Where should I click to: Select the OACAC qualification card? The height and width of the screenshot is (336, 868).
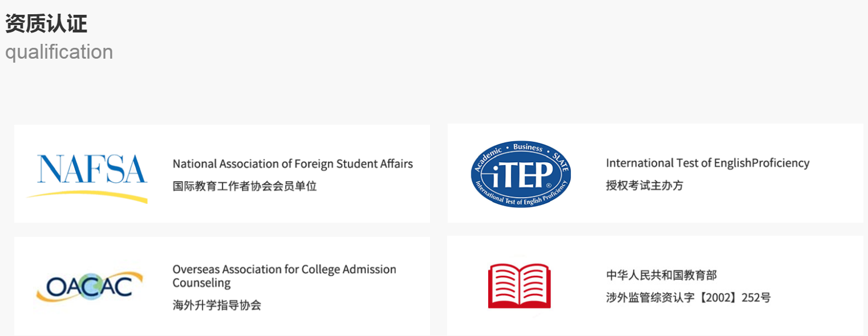(222, 286)
